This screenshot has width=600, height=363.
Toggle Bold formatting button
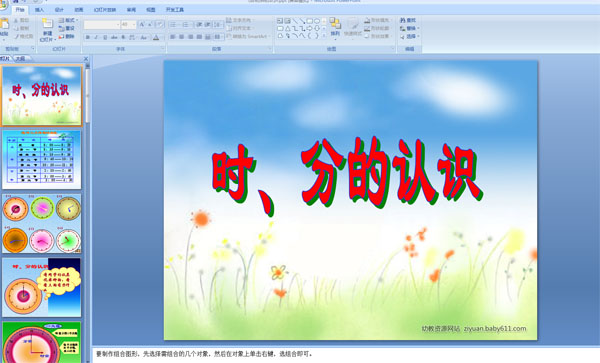pos(88,37)
